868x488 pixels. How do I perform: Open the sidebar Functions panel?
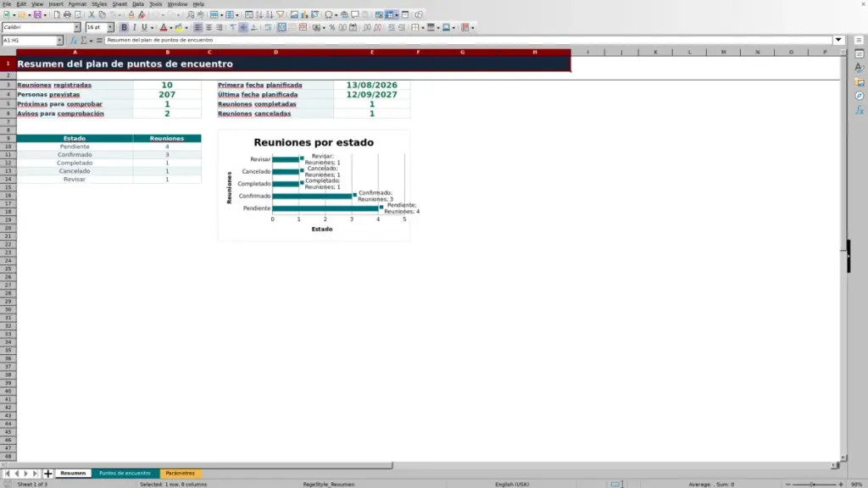tap(860, 111)
